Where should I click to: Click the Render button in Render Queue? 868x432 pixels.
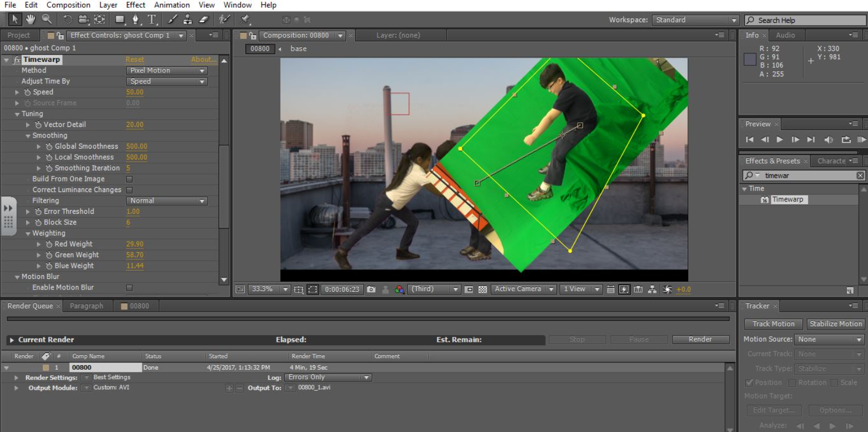(700, 339)
